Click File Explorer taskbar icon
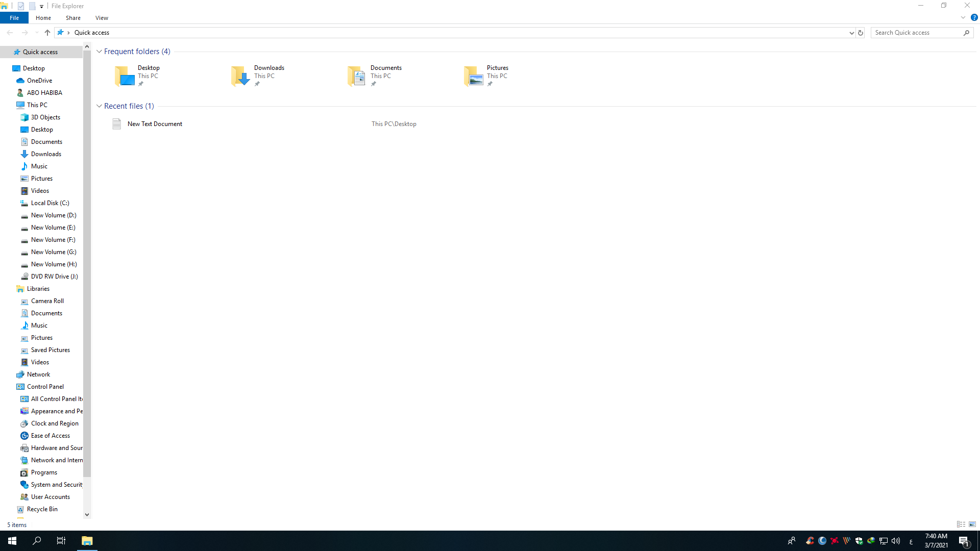 (x=87, y=541)
